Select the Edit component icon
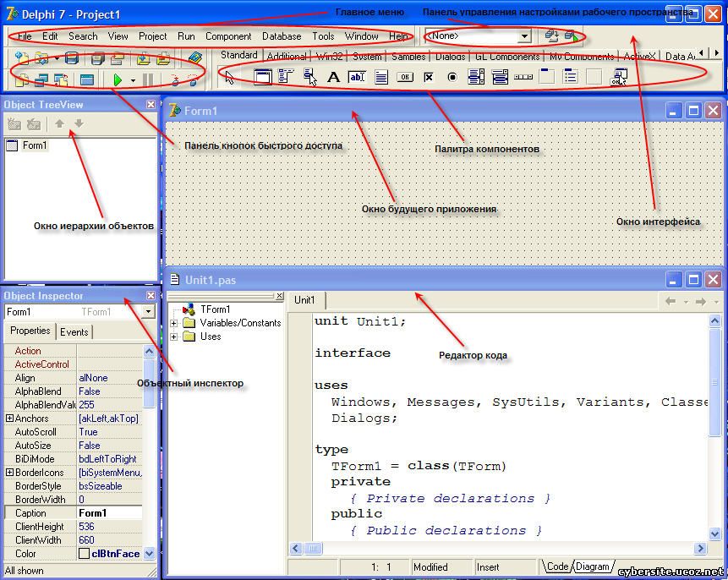 pos(357,77)
